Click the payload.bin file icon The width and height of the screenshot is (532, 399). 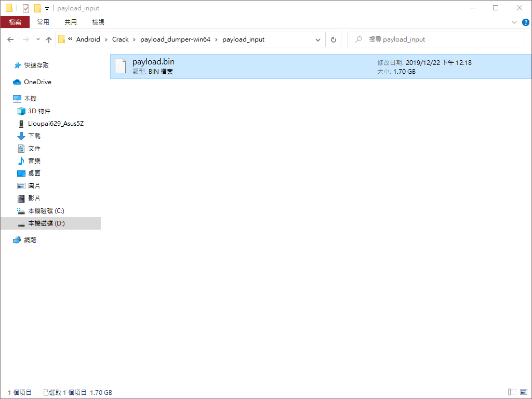pyautogui.click(x=121, y=66)
